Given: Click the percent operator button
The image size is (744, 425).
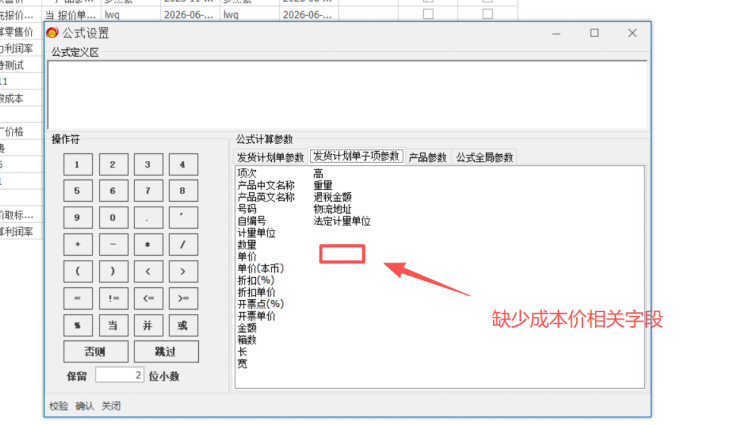Looking at the screenshot, I should (x=77, y=325).
